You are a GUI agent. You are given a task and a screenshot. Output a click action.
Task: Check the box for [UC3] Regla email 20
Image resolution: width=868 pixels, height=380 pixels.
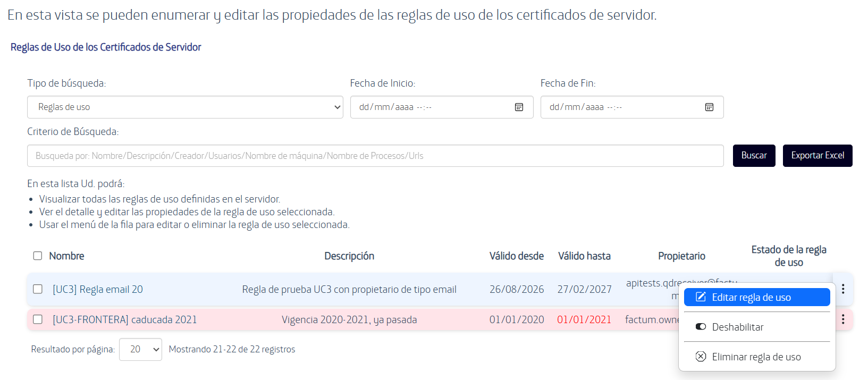pos(38,289)
